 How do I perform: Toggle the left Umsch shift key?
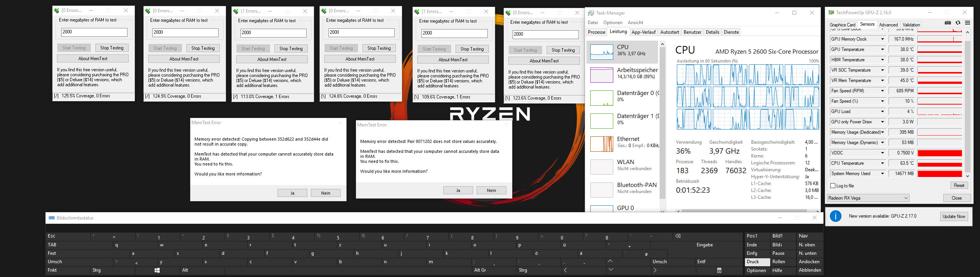[79, 262]
